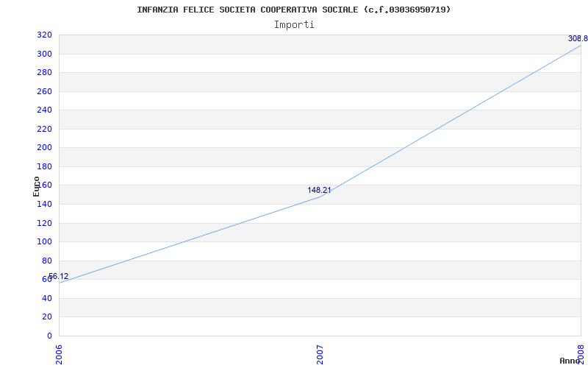Click the data label 308.8
588x368 pixels.
pyautogui.click(x=578, y=38)
